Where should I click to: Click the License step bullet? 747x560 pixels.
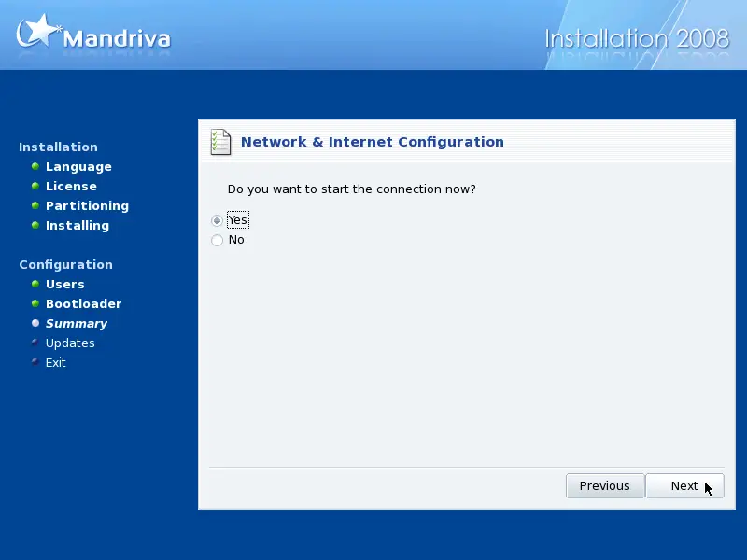pyautogui.click(x=35, y=186)
